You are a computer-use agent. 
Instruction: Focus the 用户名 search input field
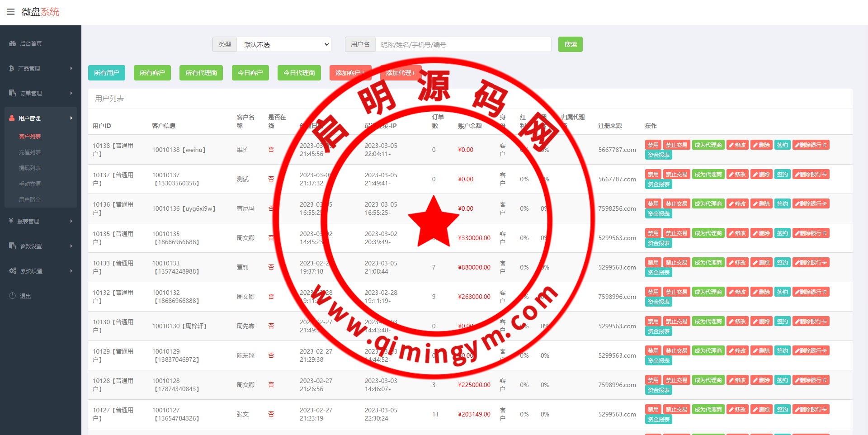pos(463,45)
